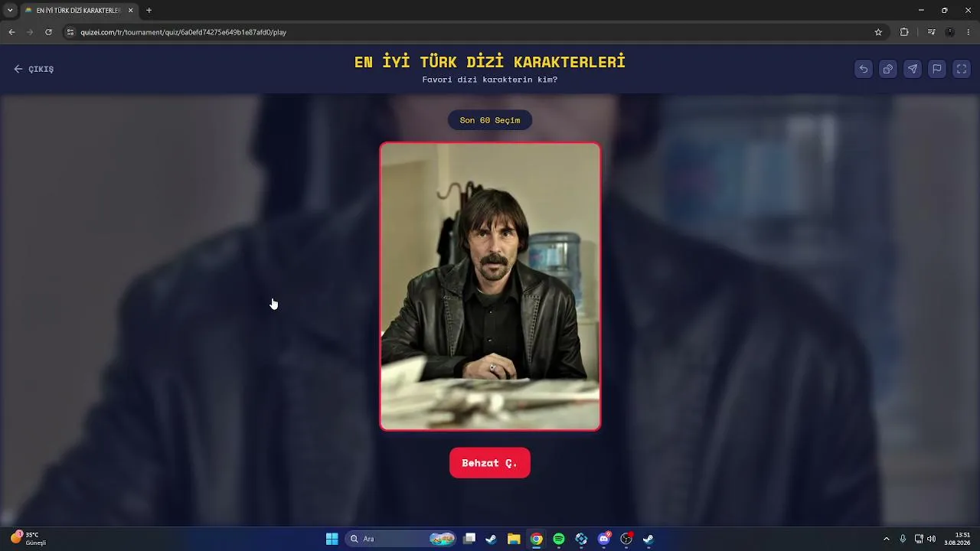Viewport: 980px width, 551px height.
Task: Exit the quiz via Çıkış
Action: click(34, 69)
